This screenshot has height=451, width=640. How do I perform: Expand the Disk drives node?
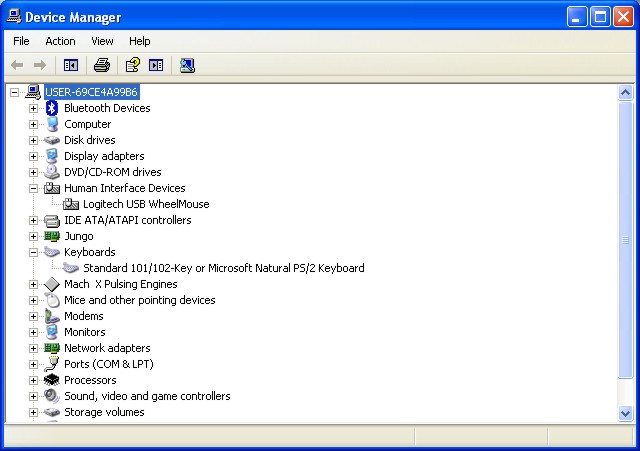33,140
